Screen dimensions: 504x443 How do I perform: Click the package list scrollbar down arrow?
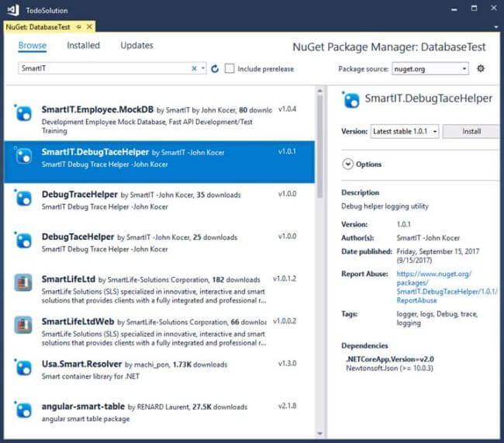pyautogui.click(x=319, y=434)
